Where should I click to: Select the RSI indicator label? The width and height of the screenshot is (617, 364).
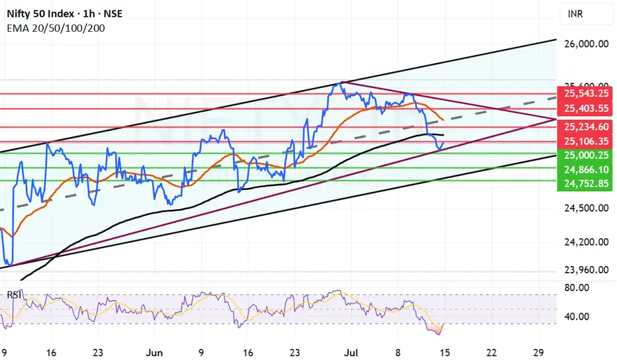(14, 295)
